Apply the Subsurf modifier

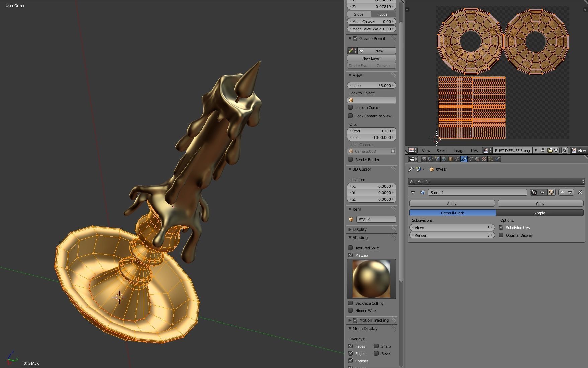pyautogui.click(x=452, y=203)
